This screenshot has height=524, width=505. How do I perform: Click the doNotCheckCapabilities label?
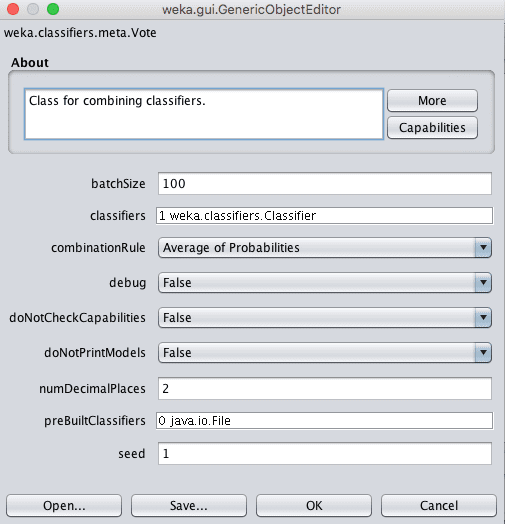78,317
